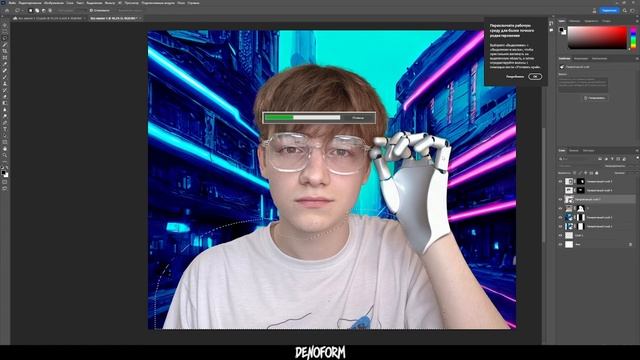
Task: Click the search magnifier icon at top right
Action: (x=625, y=10)
